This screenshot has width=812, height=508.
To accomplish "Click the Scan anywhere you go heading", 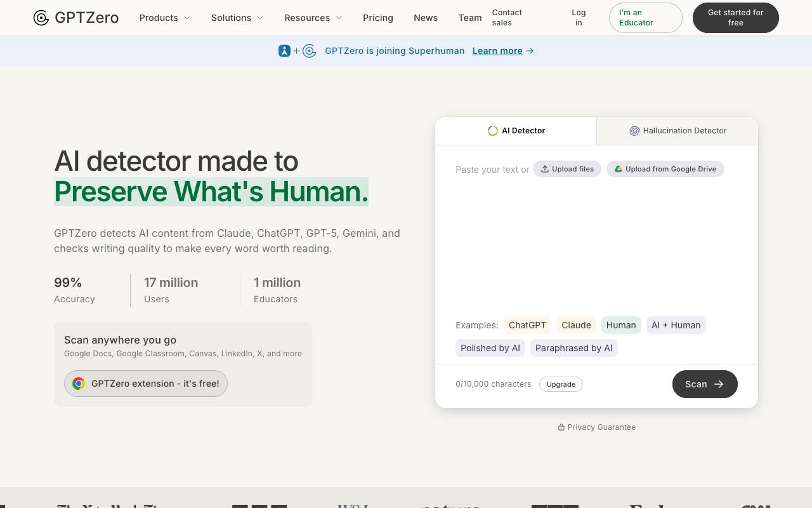I will (x=120, y=340).
